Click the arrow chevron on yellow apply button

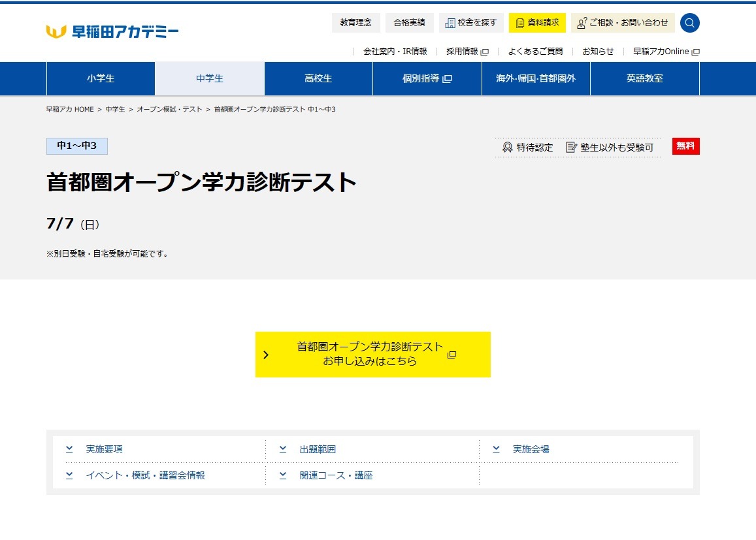click(x=266, y=355)
